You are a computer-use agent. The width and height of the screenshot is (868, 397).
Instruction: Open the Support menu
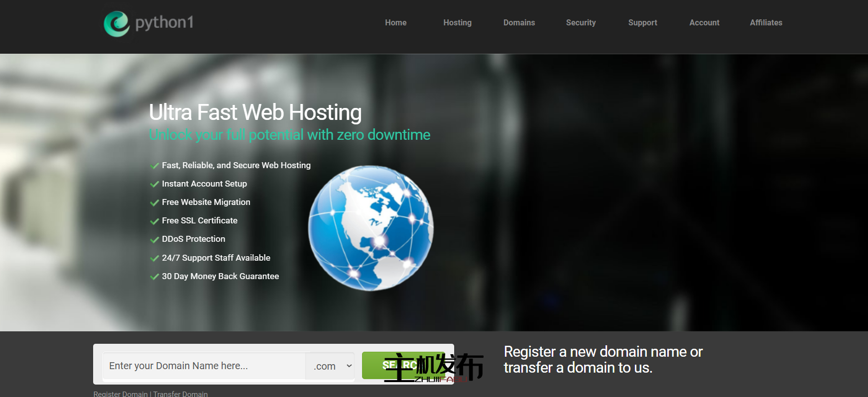642,23
